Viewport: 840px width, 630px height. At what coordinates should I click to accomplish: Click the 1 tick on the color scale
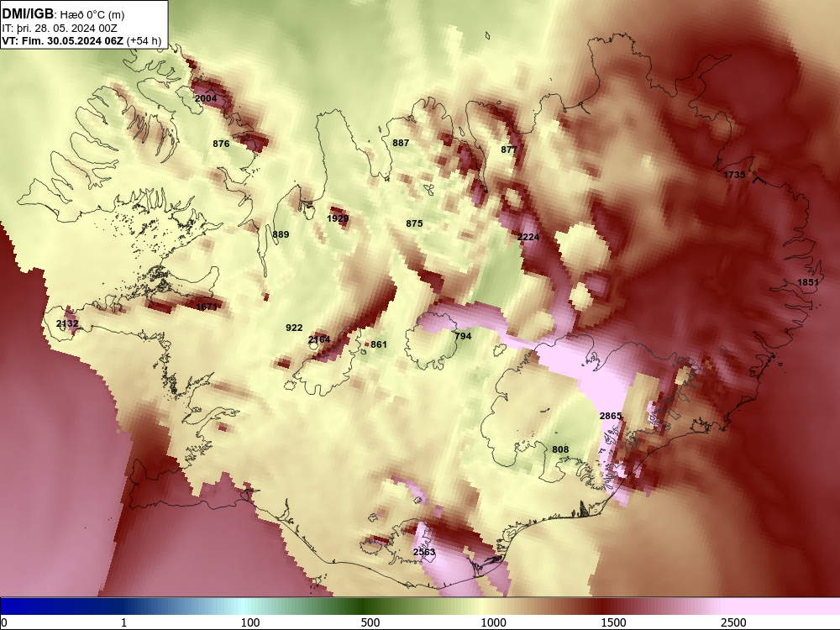[123, 622]
